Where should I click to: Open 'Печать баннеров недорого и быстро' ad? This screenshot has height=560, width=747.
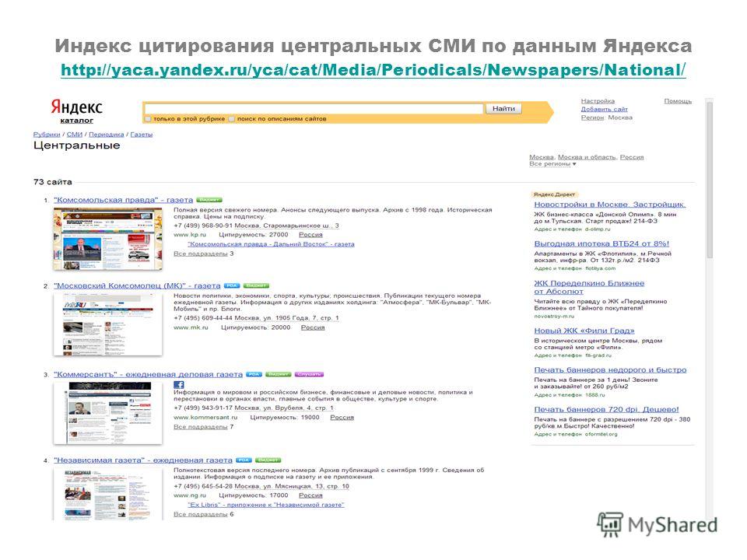tap(610, 369)
